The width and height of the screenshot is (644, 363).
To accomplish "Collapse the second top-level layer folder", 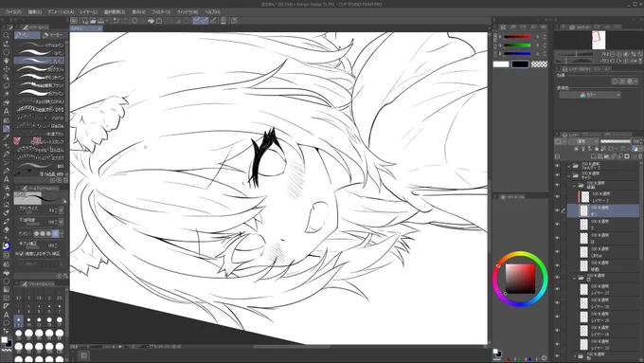I will coord(569,175).
